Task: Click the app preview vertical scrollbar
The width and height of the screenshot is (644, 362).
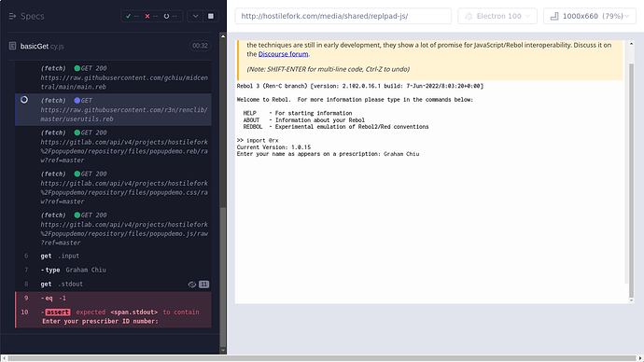Action: (x=632, y=181)
